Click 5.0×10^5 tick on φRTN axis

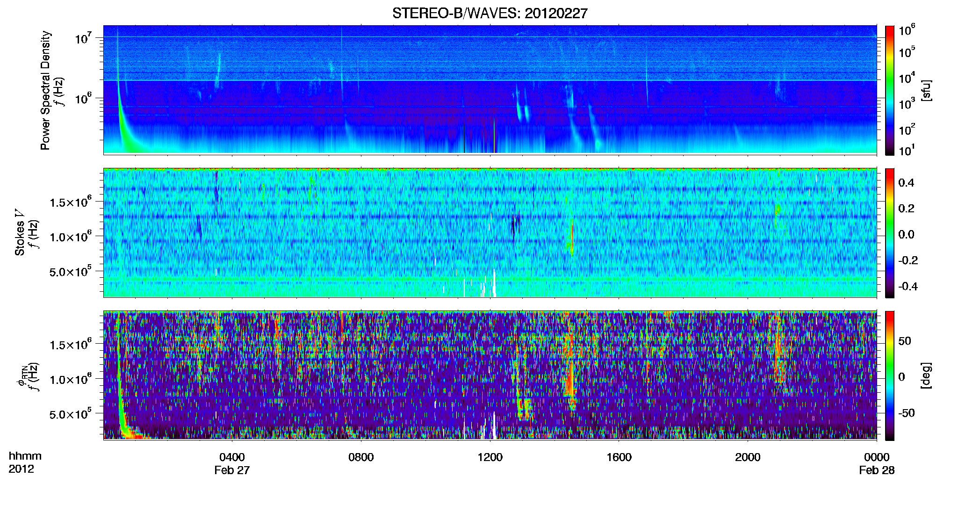(x=71, y=414)
